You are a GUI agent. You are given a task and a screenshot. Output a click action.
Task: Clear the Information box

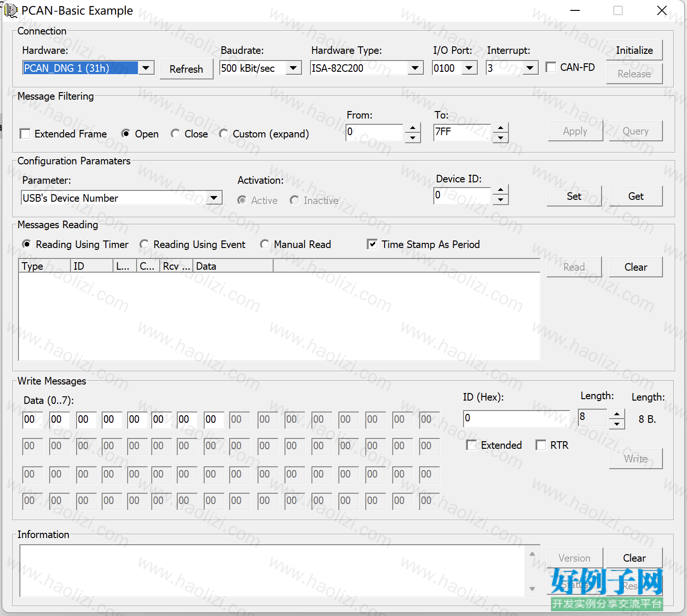[x=635, y=558]
